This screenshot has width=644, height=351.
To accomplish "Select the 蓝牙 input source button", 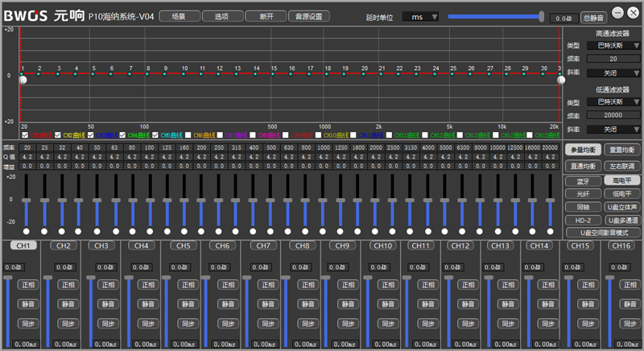I will pyautogui.click(x=583, y=181).
